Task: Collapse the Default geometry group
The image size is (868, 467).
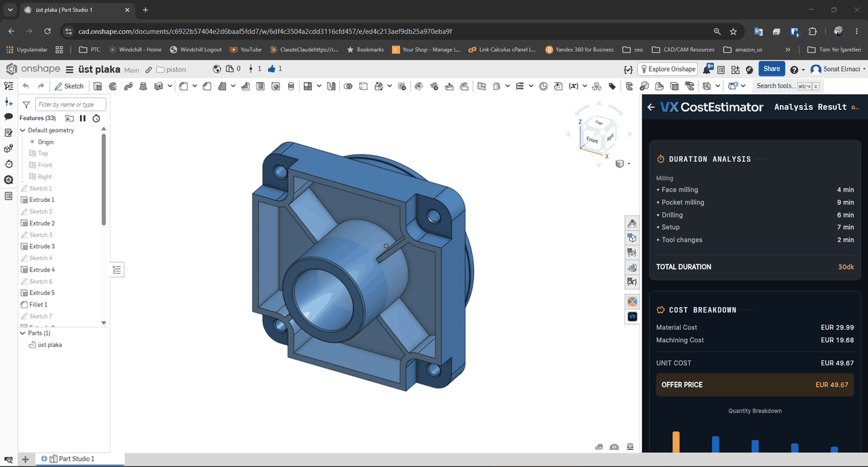Action: click(x=22, y=130)
